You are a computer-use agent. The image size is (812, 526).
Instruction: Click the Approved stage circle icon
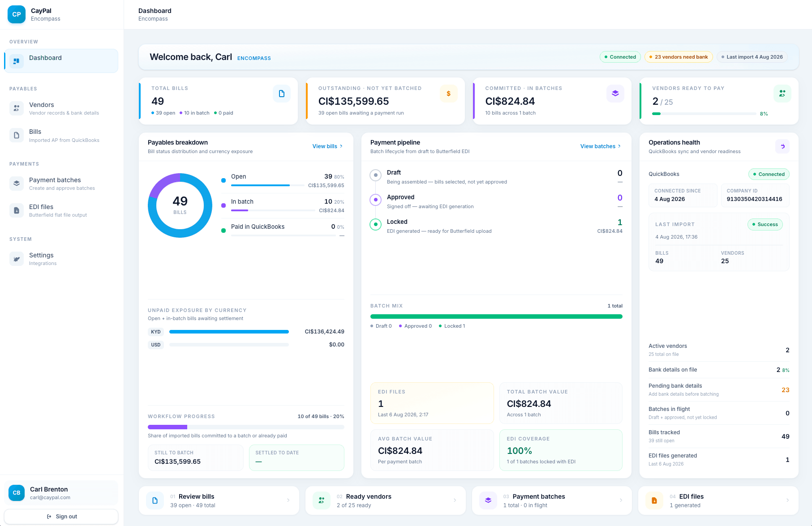pos(375,200)
